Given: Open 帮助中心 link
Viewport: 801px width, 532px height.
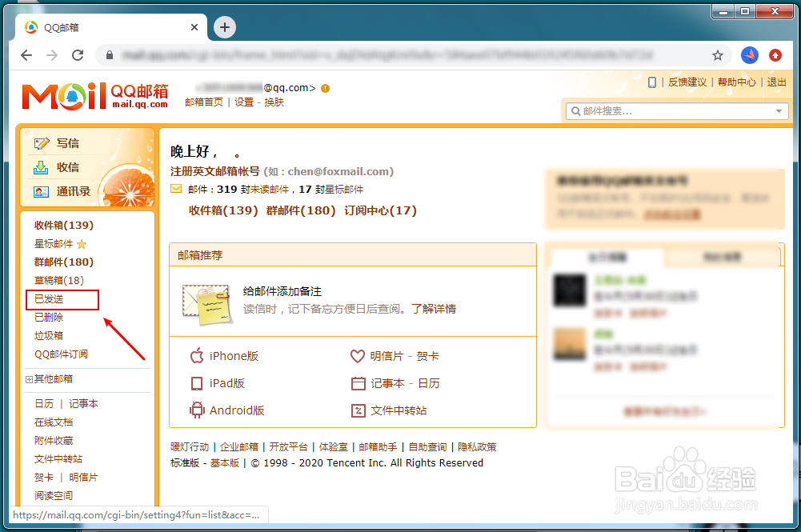Looking at the screenshot, I should pos(737,82).
